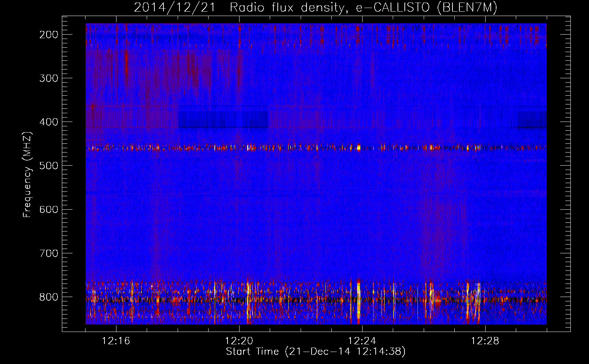Click the 500 frequency tick label
This screenshot has height=364, width=589.
pyautogui.click(x=49, y=166)
